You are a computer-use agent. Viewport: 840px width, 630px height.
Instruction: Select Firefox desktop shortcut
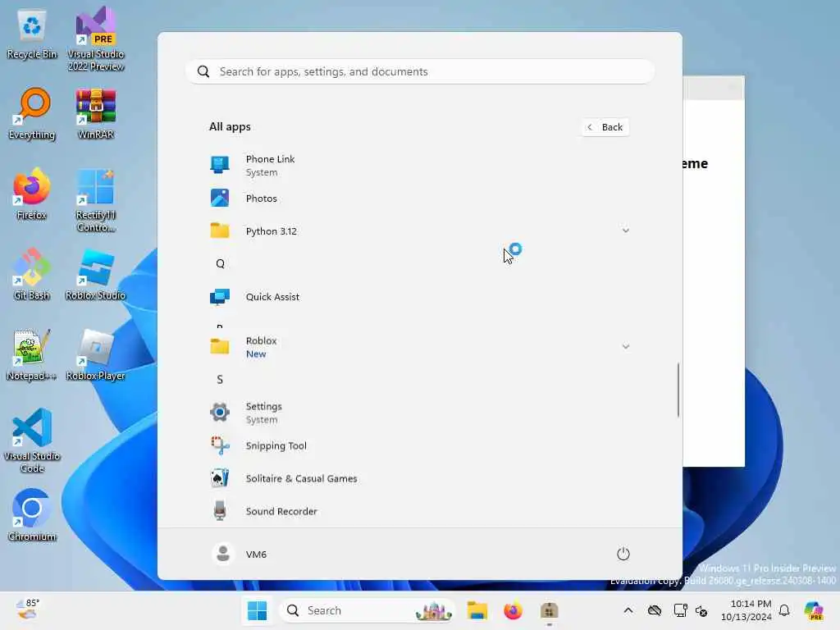(x=32, y=194)
